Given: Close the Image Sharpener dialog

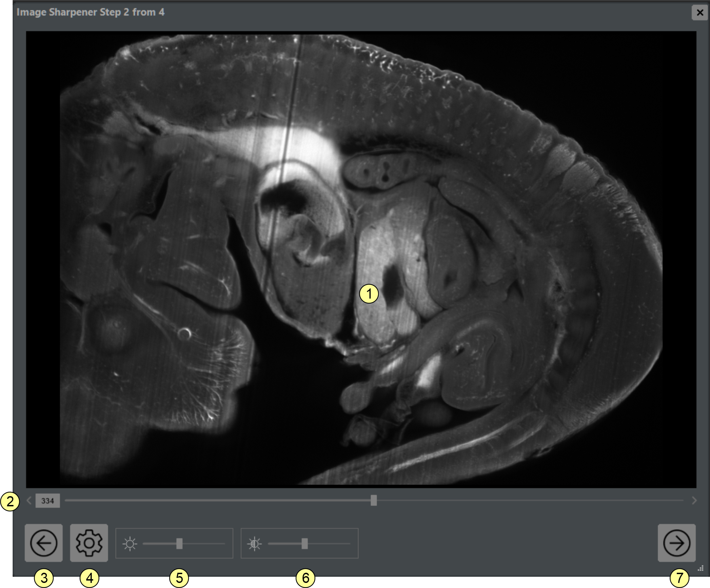Looking at the screenshot, I should (x=700, y=13).
